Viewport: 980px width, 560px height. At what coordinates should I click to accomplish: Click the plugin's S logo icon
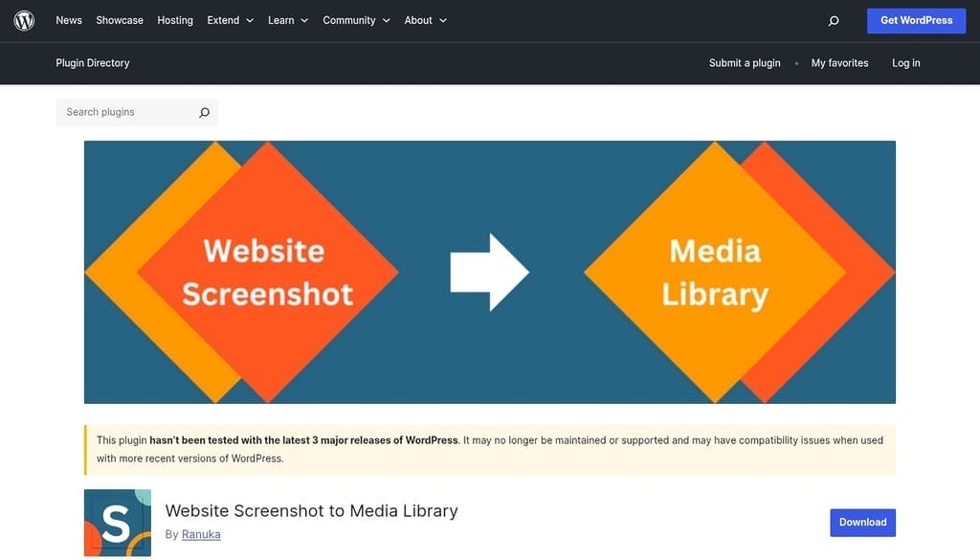click(118, 523)
